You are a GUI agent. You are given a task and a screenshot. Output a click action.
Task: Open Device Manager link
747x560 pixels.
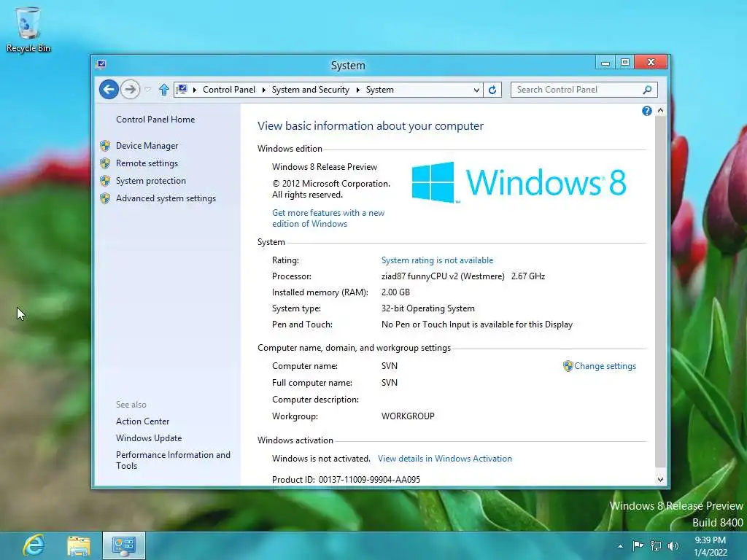coord(147,146)
